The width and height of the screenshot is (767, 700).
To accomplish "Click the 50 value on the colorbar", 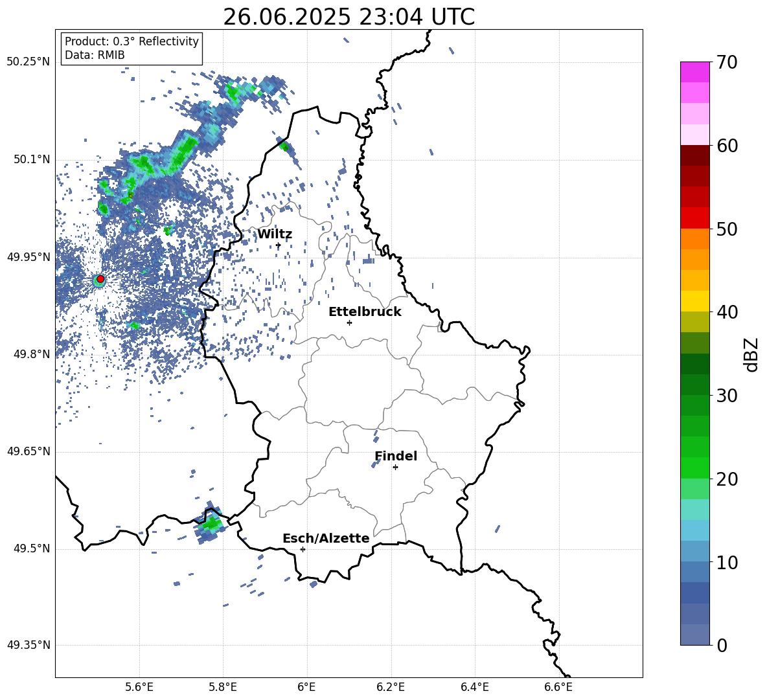I will 727,229.
